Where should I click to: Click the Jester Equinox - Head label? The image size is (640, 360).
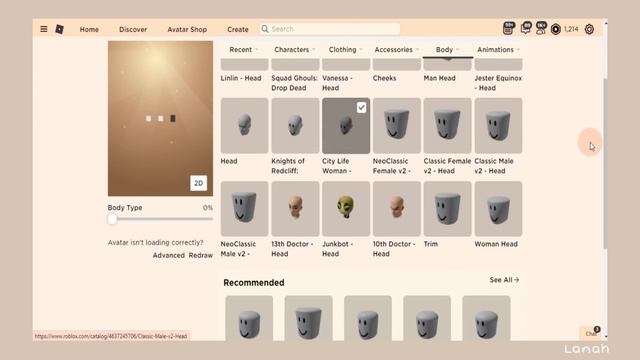498,83
